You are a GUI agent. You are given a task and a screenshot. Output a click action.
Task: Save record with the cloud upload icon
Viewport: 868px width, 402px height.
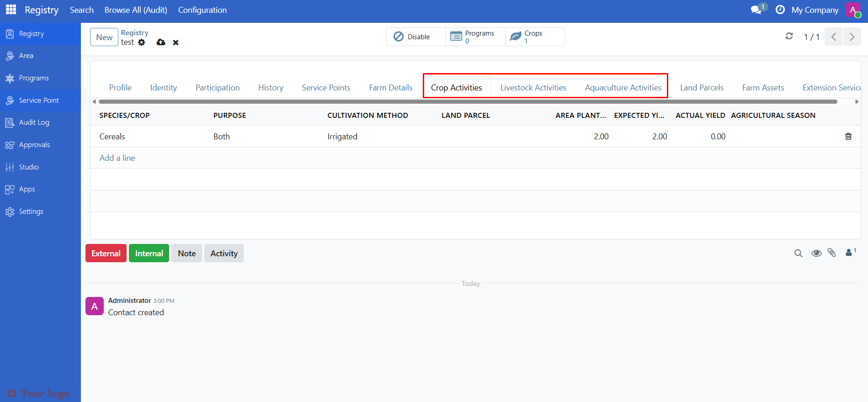point(161,42)
